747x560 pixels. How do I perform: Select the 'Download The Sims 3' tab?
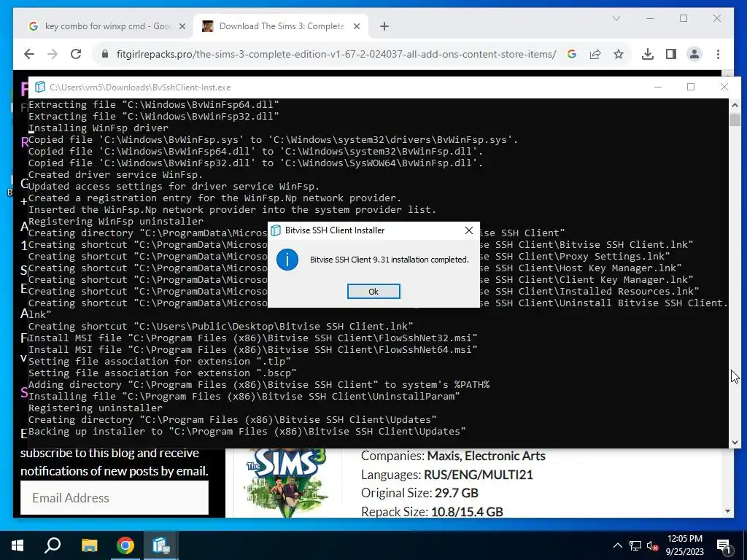tap(281, 26)
